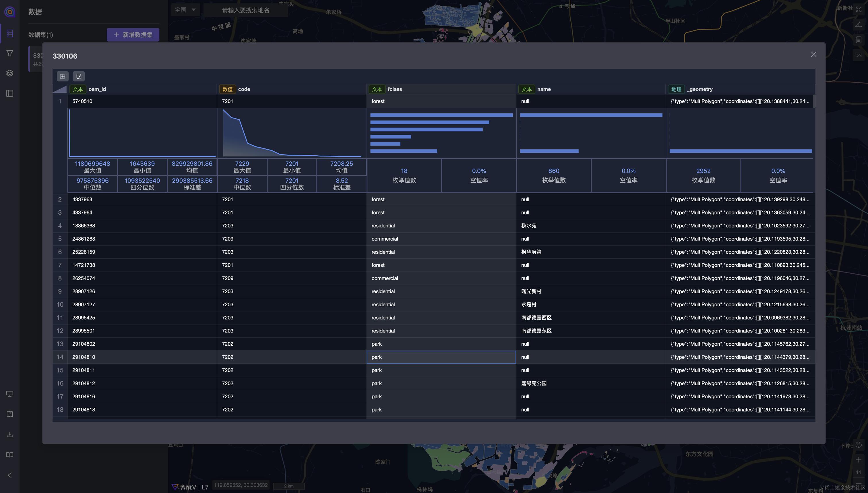Open the 全国 region dropdown
The image size is (868, 493).
tap(185, 10)
